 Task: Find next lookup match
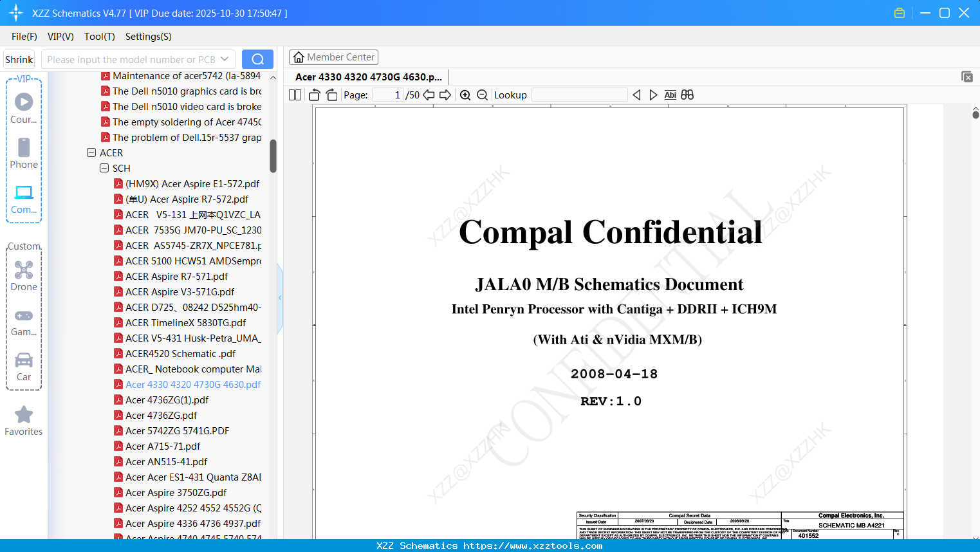click(x=653, y=95)
